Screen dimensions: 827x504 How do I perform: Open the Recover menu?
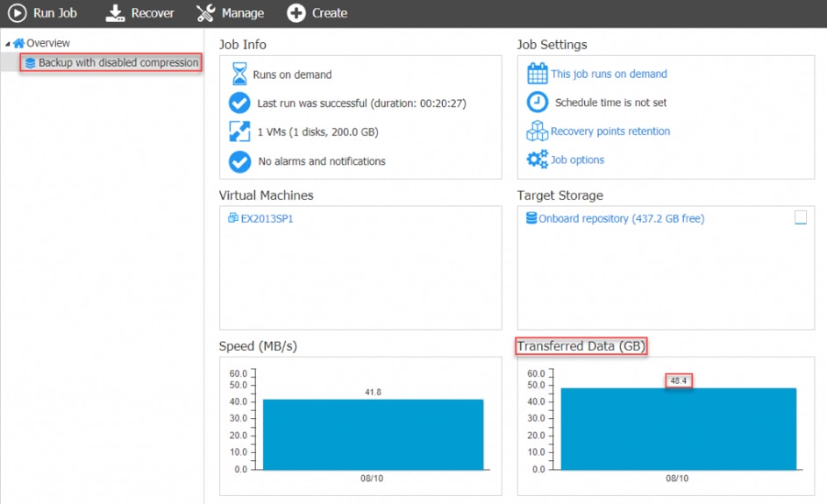153,13
